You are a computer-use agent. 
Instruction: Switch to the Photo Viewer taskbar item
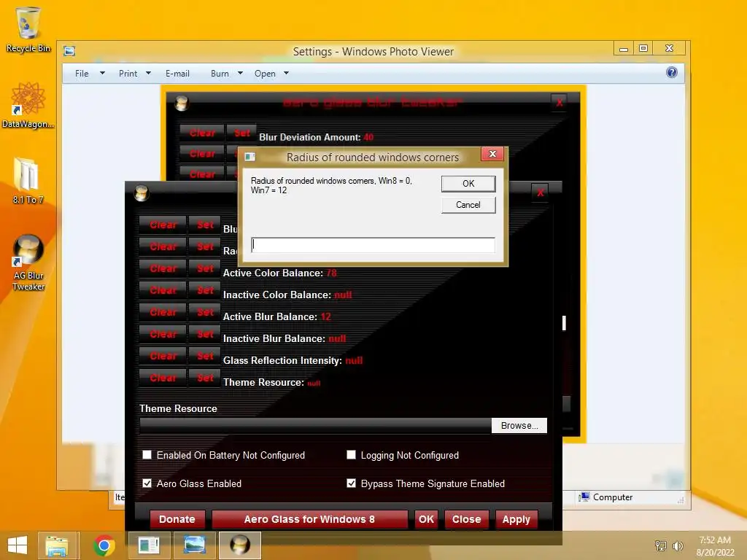click(194, 545)
